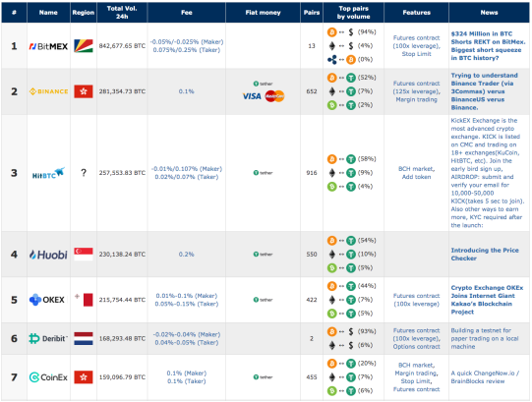Click the Malta flag in OKEX row
532x402 pixels.
(x=84, y=300)
